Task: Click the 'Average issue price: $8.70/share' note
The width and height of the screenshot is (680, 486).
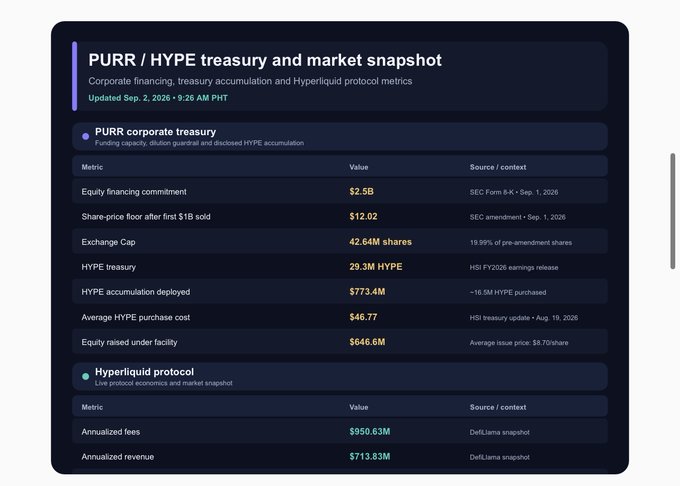Action: pos(519,343)
